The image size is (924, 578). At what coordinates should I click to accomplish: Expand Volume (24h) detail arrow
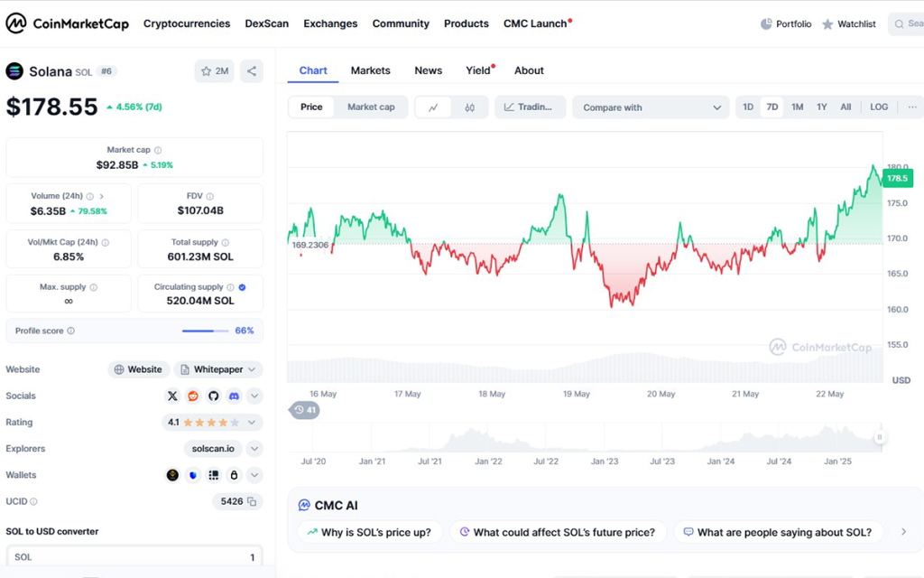point(101,196)
